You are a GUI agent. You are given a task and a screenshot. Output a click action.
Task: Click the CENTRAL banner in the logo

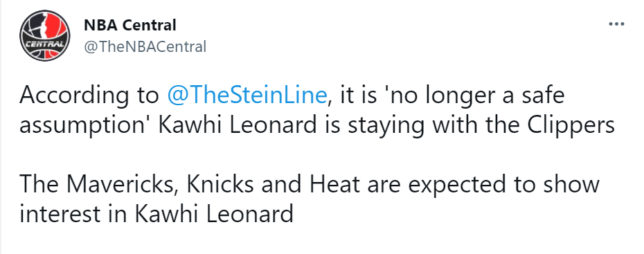pyautogui.click(x=45, y=44)
